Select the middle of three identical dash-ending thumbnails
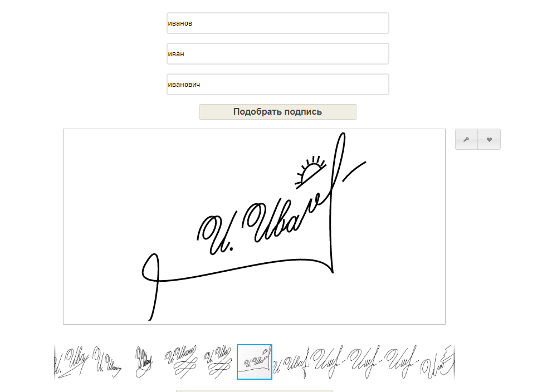Image resolution: width=557 pixels, height=392 pixels. [x=364, y=362]
